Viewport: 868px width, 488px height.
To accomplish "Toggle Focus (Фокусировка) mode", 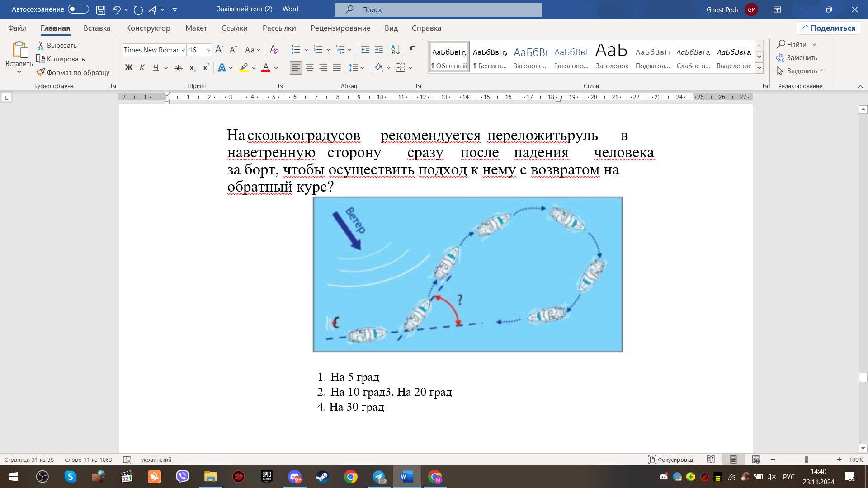I will 670,460.
